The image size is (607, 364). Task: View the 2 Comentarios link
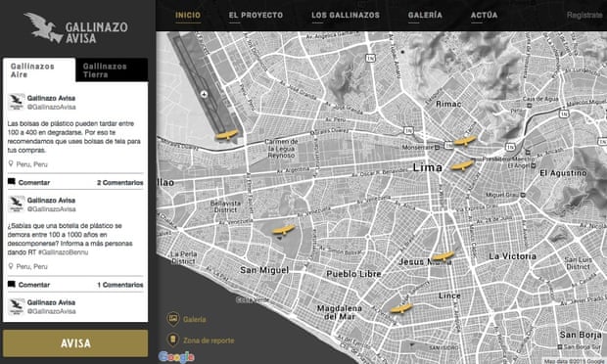tap(120, 183)
